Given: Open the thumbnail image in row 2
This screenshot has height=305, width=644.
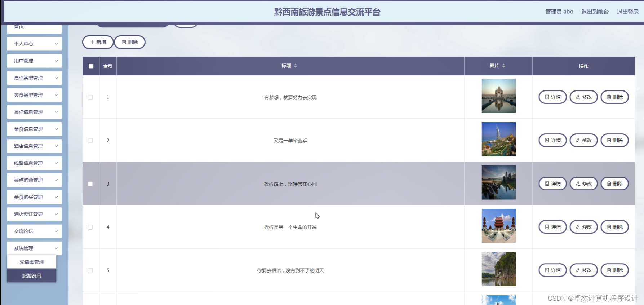Looking at the screenshot, I should pos(498,139).
